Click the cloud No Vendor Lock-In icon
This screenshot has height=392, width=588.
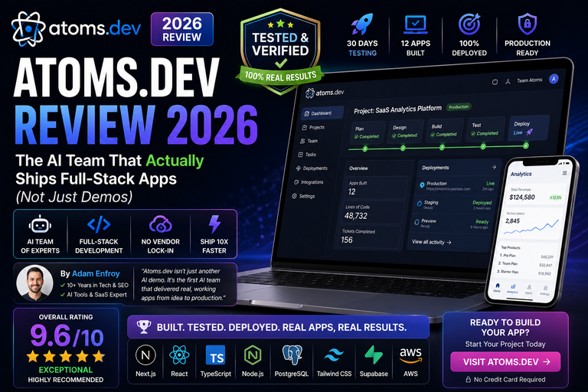[x=161, y=224]
